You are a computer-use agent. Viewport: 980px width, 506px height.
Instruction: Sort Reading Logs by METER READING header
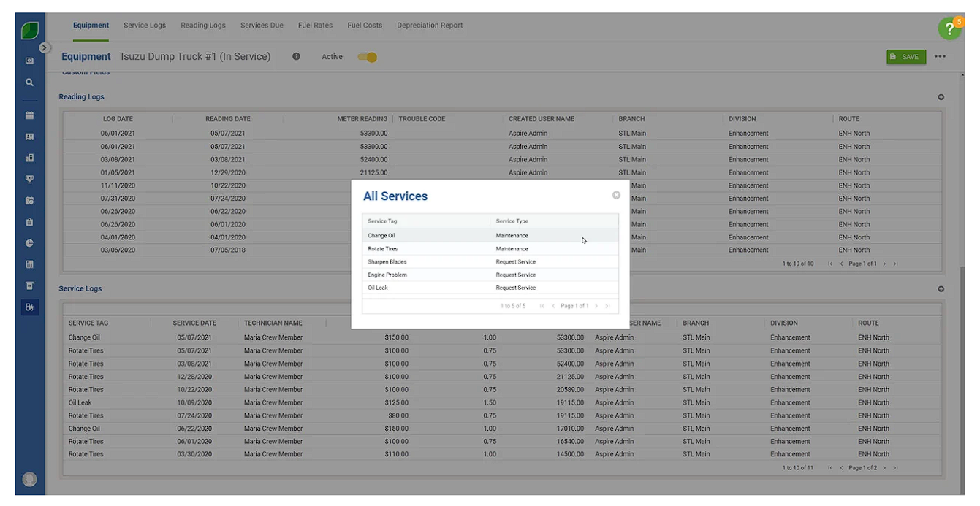(x=362, y=119)
